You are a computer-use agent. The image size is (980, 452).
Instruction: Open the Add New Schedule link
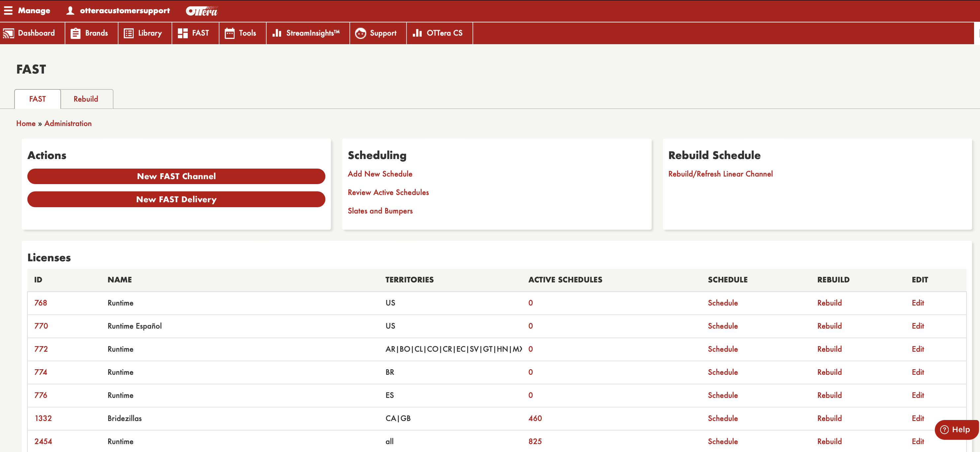380,174
